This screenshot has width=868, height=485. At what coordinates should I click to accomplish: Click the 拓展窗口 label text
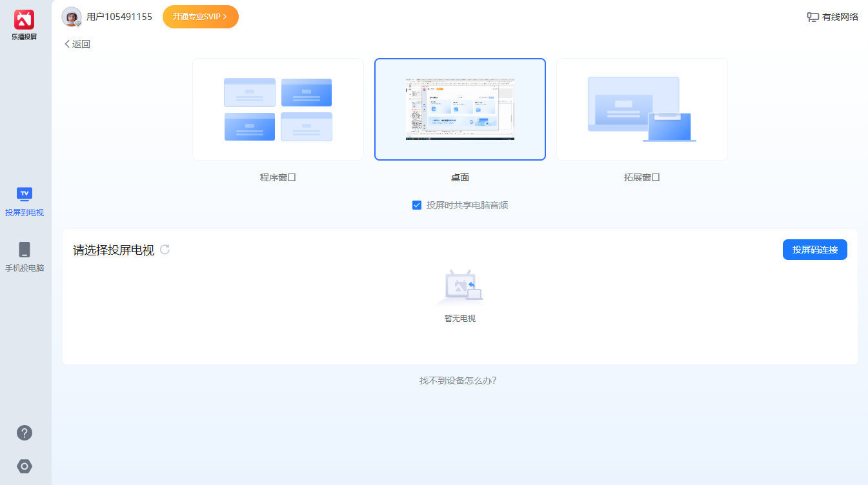click(642, 177)
